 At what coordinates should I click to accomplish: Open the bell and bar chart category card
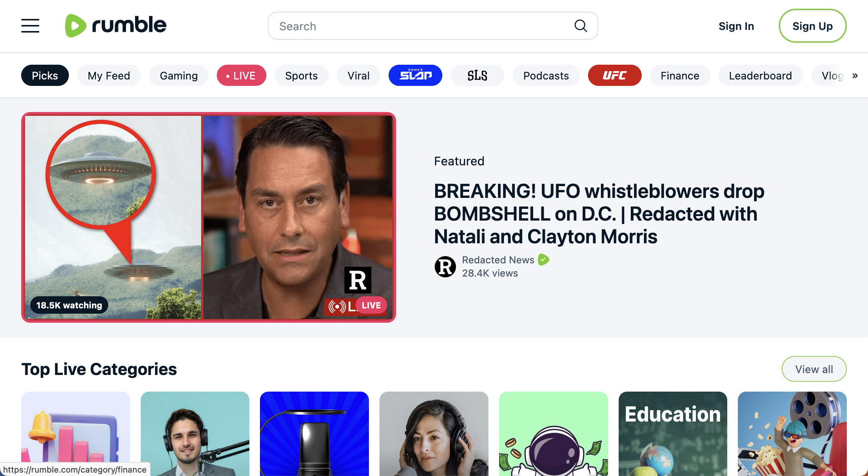[76, 434]
